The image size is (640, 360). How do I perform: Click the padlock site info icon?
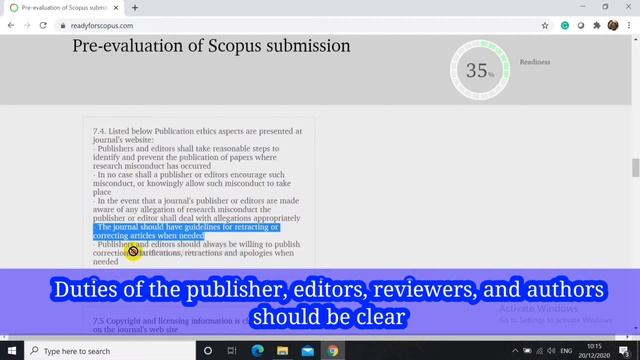[62, 25]
